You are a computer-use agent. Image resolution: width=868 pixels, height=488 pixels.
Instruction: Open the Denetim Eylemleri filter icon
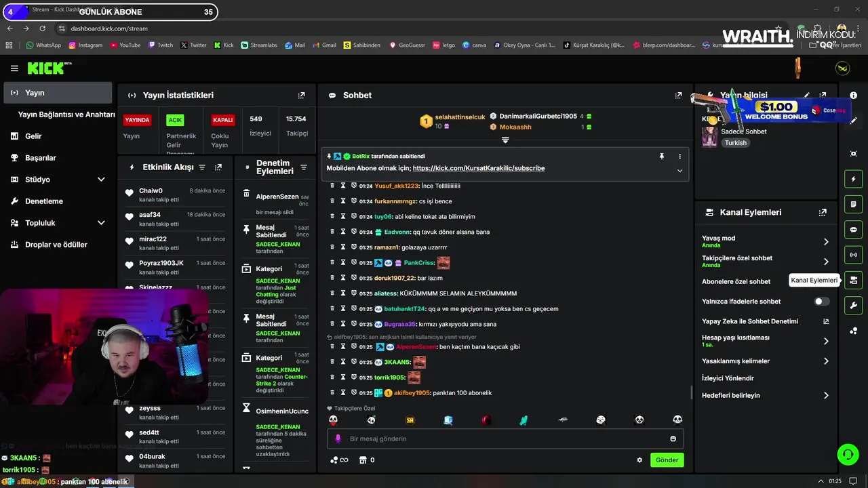pyautogui.click(x=304, y=167)
